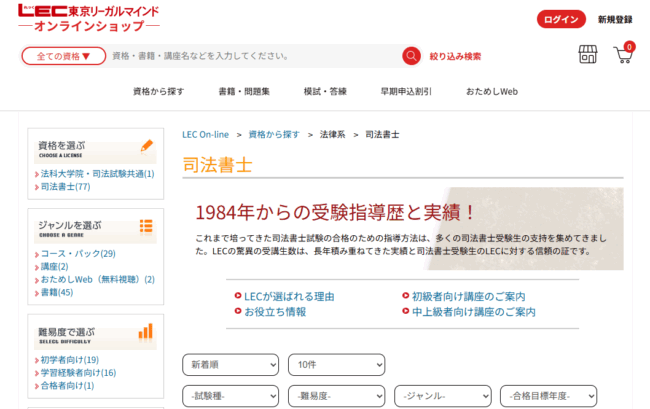This screenshot has height=409, width=650.
Task: Select おためしWeb（無料視聴）(2) genre
Action: [97, 279]
